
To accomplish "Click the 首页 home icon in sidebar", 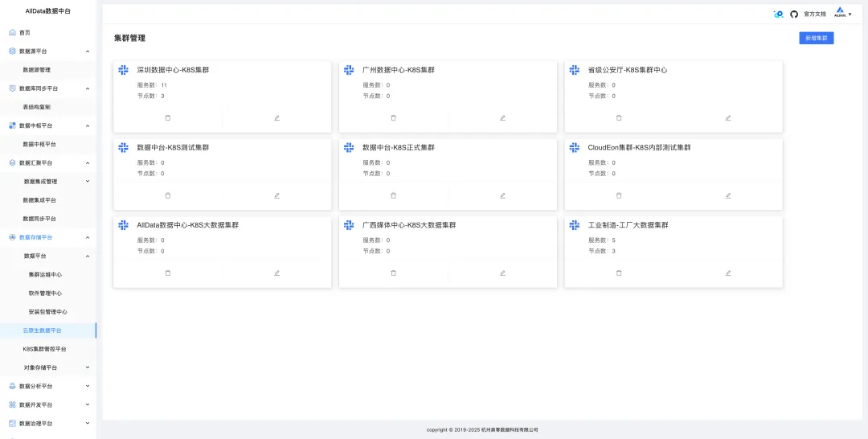I will point(12,33).
